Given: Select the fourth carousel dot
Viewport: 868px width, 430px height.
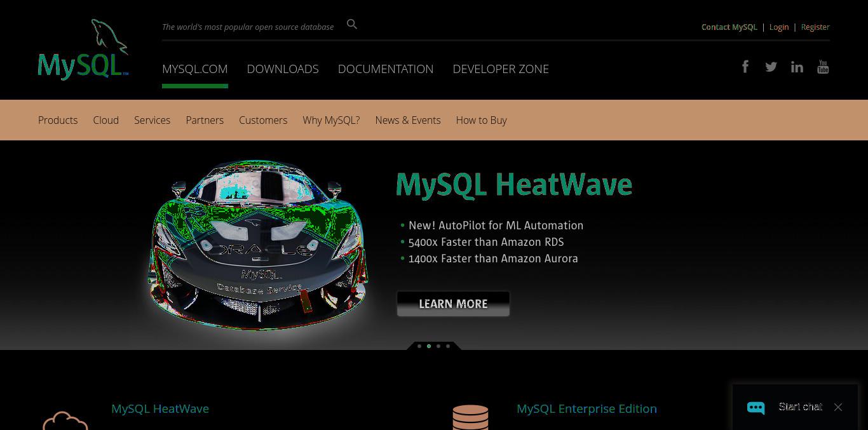Looking at the screenshot, I should (x=448, y=346).
